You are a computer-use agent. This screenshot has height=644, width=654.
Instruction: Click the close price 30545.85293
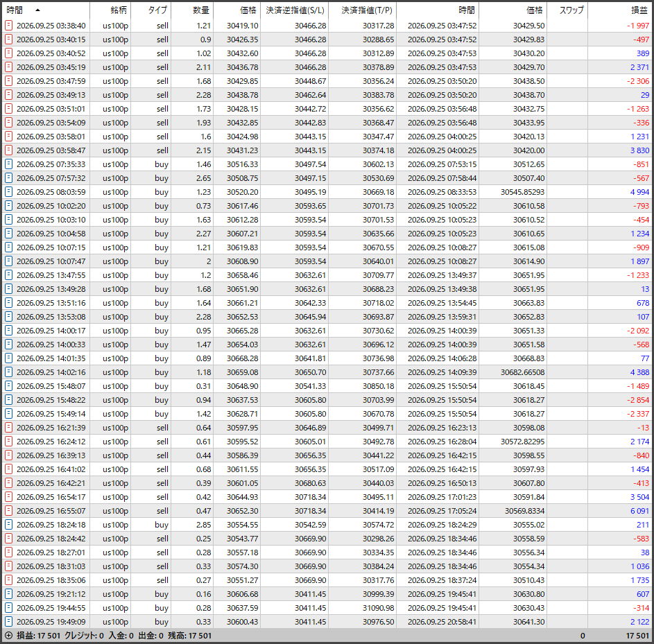pyautogui.click(x=523, y=192)
